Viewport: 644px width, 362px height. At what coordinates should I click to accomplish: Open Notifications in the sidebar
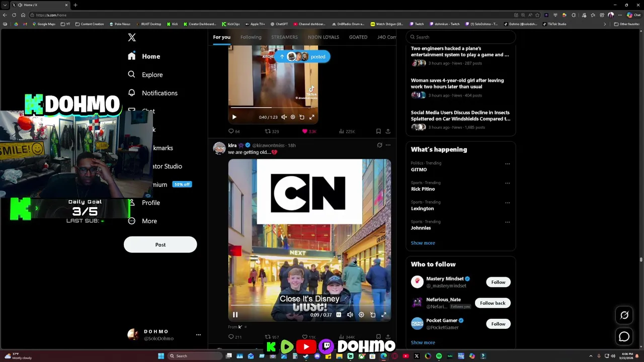pos(153,93)
